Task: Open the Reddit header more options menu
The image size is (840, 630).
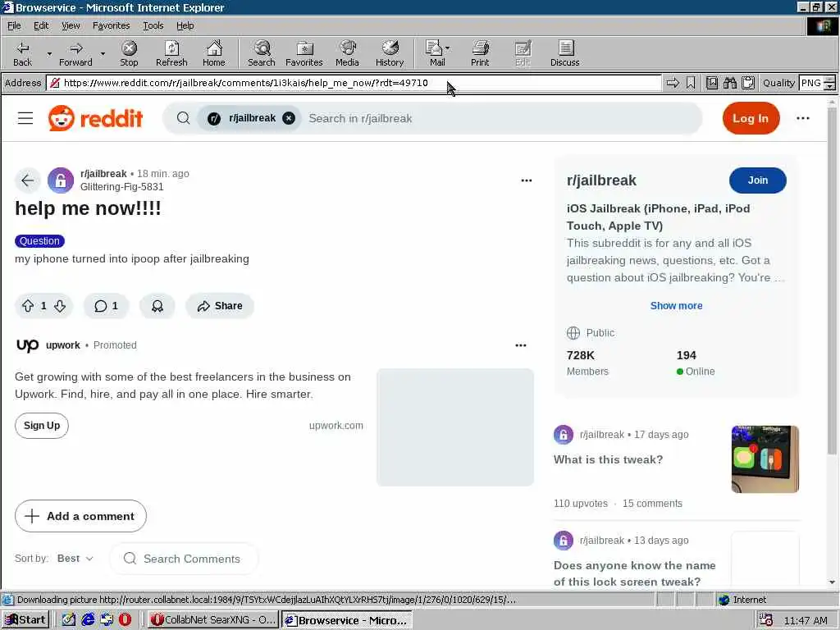Action: point(802,118)
